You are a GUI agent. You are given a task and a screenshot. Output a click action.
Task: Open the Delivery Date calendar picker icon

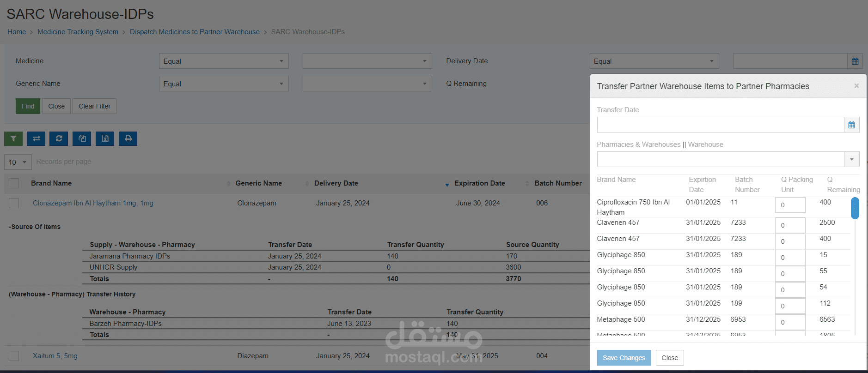[x=855, y=61]
